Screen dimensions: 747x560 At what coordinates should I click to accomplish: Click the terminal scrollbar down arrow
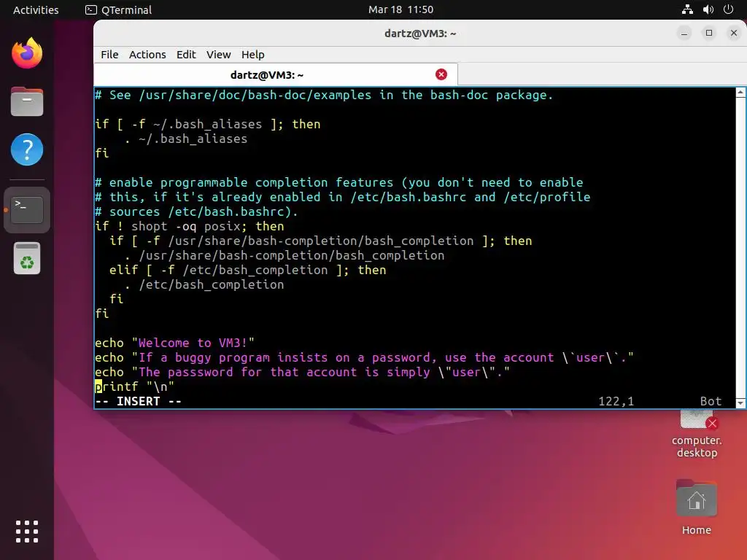(x=740, y=403)
